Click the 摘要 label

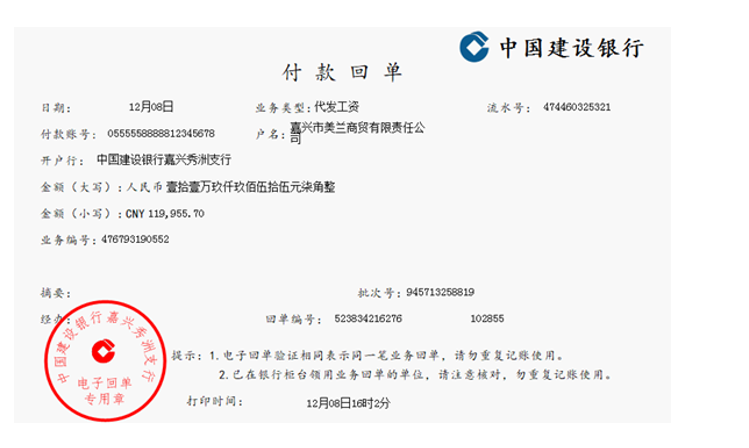tap(55, 293)
